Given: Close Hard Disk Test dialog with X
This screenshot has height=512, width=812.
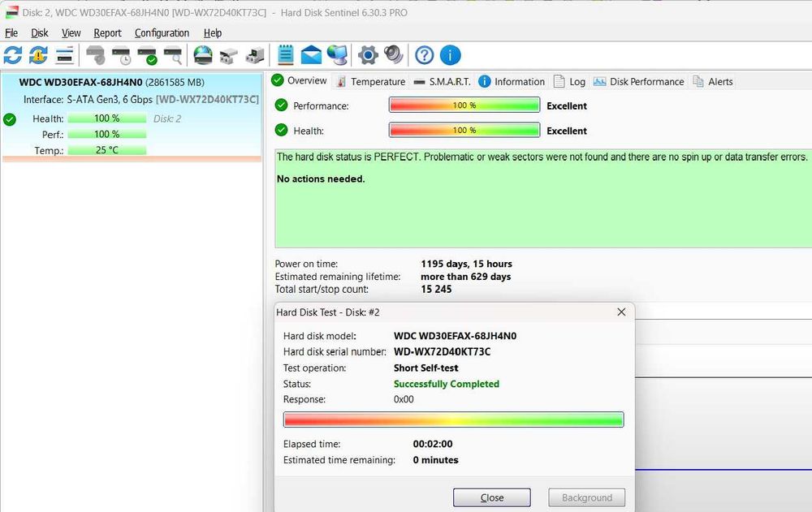Looking at the screenshot, I should [621, 312].
